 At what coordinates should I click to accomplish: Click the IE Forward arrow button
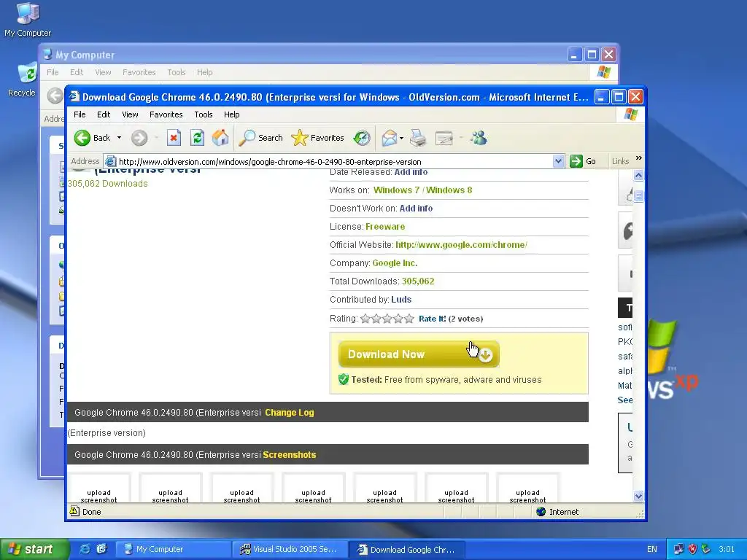click(139, 138)
